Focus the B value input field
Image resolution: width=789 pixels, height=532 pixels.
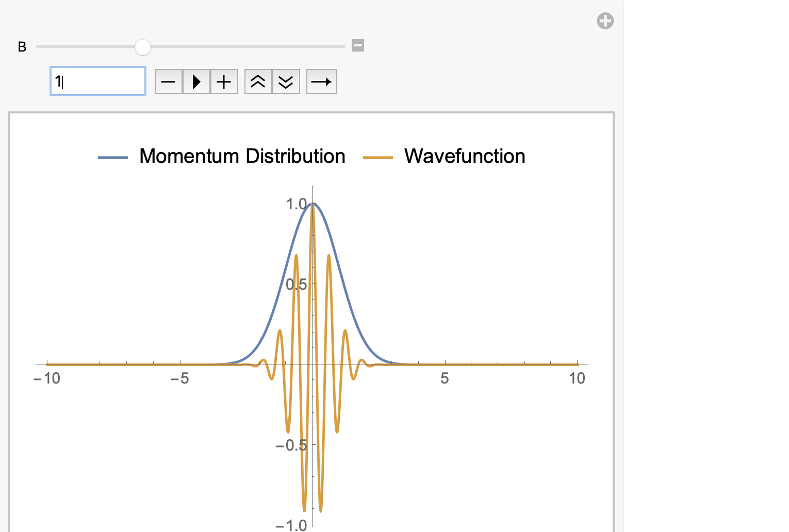[x=98, y=81]
